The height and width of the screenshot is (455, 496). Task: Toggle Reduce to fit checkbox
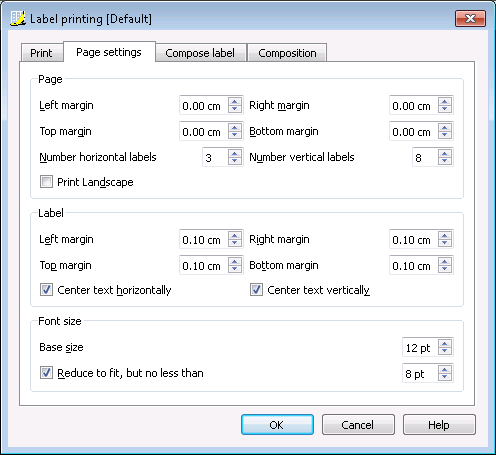tap(46, 373)
